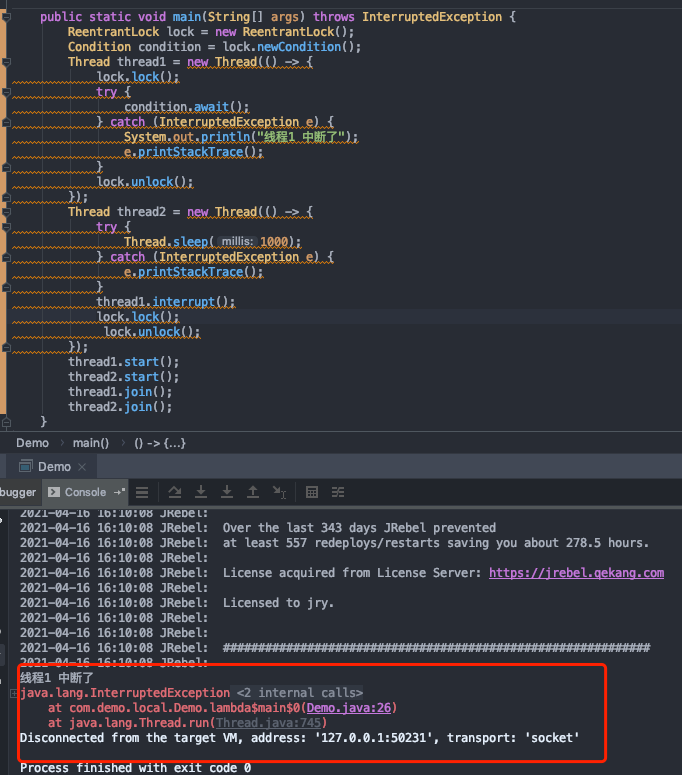Click the Step Into debugger icon

click(x=201, y=492)
